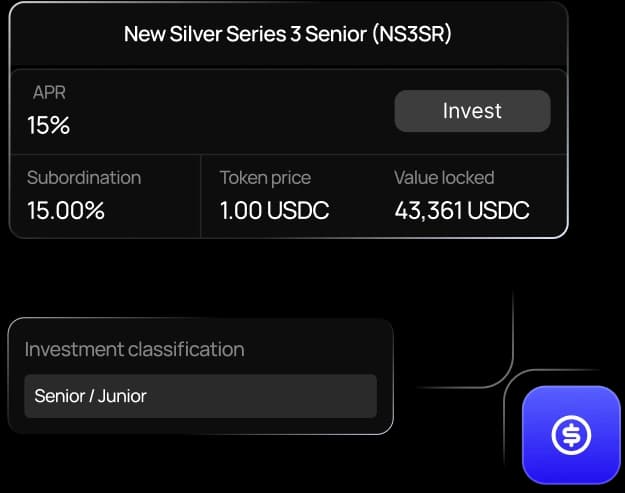Click the APR label
Screen dimensions: 625x493
click(x=49, y=92)
